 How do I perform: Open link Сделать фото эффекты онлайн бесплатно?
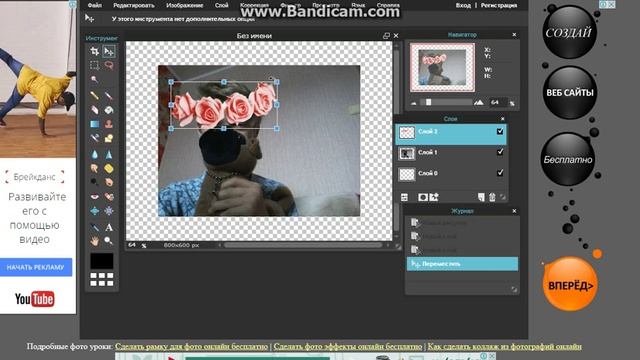(x=348, y=346)
